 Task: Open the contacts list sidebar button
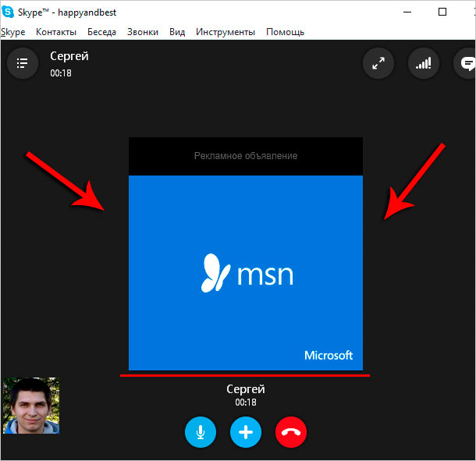tap(23, 63)
